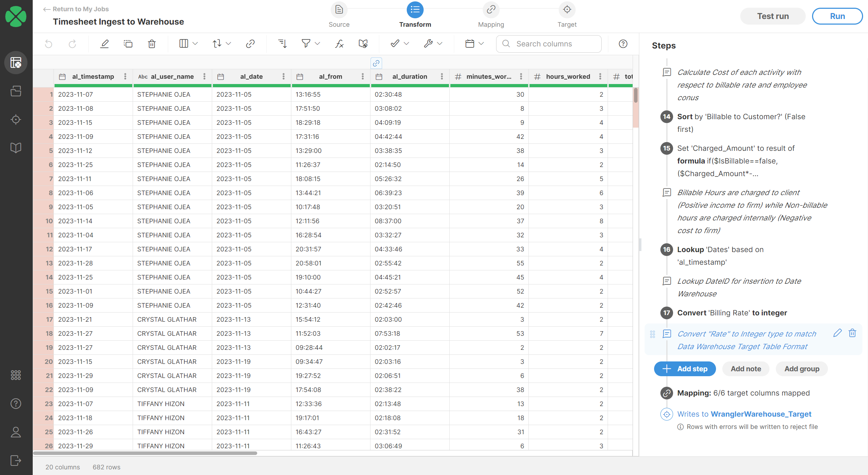Click the Add step button

685,369
